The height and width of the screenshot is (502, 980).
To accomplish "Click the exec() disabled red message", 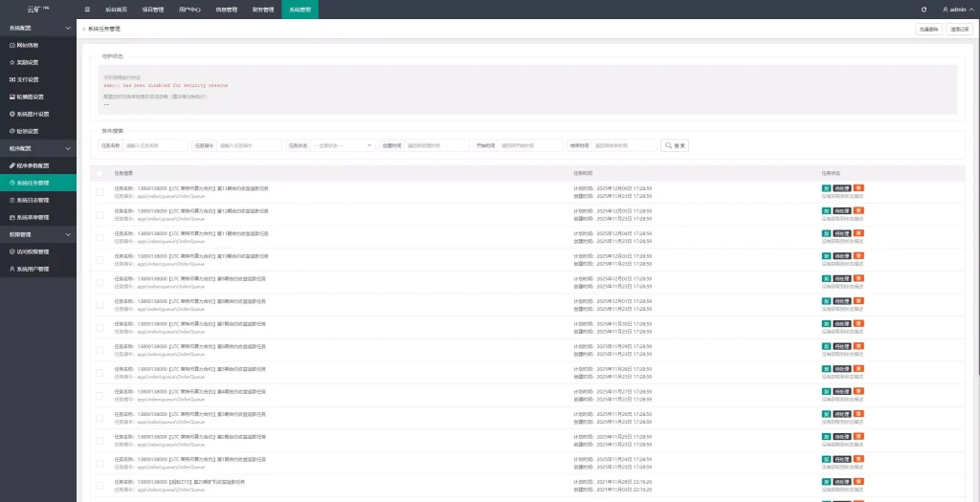I will (x=166, y=85).
